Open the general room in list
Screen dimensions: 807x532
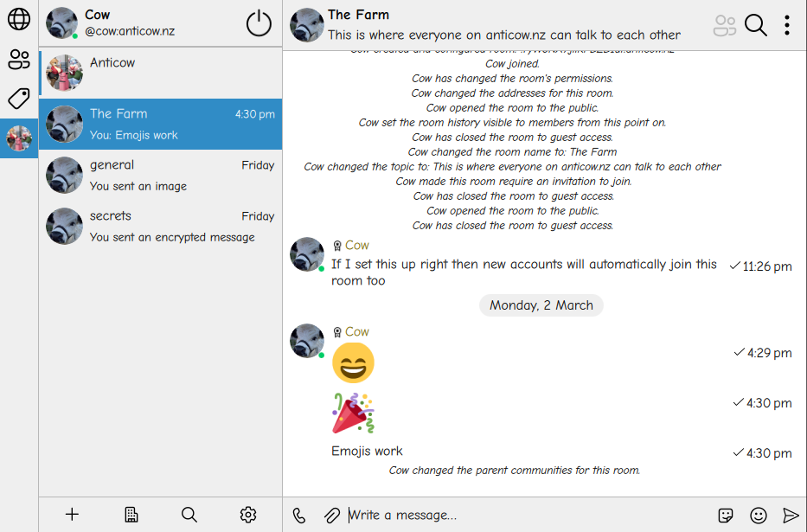[x=161, y=175]
